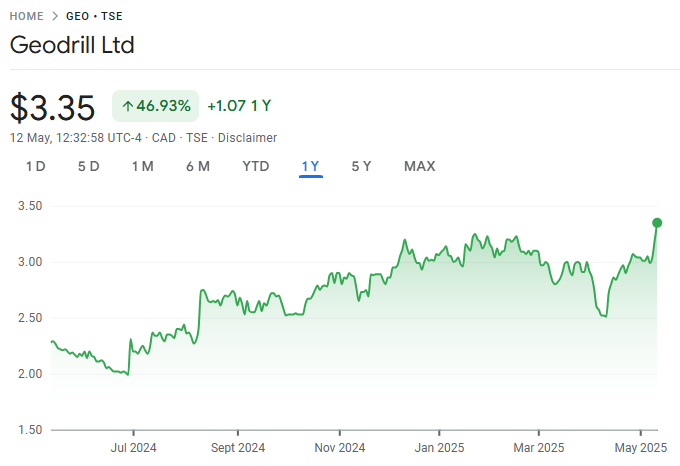Viewport: 680px width, 466px height.
Task: Click the breadcrumb chevron separator
Action: coord(55,16)
